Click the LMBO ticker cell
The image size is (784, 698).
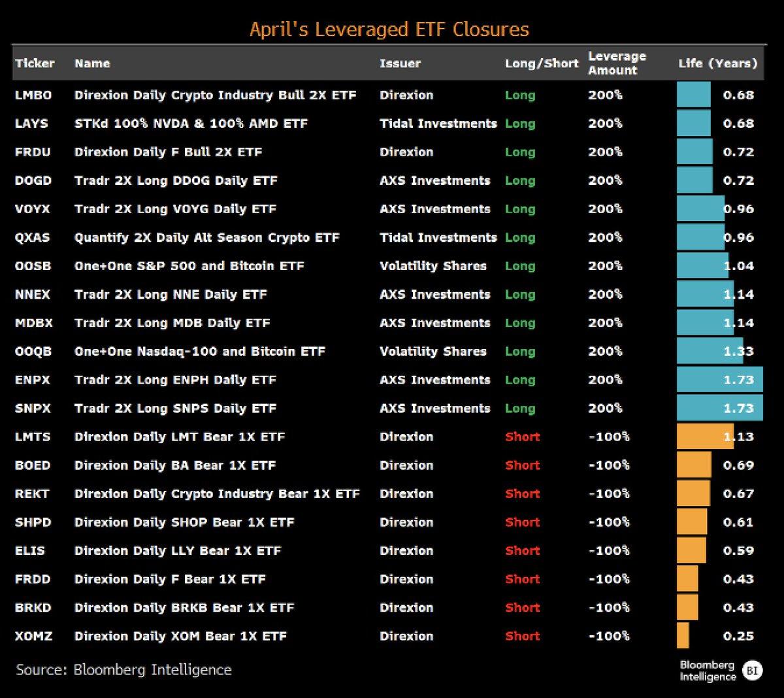[33, 95]
